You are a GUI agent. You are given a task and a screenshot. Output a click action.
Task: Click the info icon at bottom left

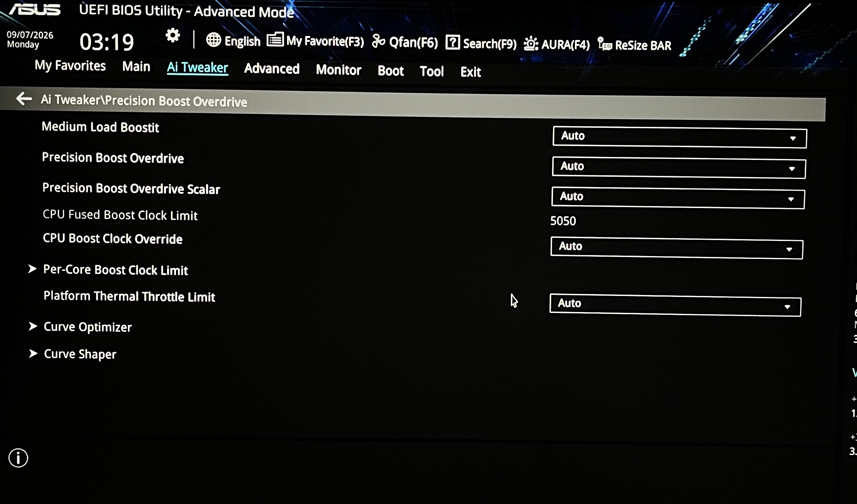(x=18, y=458)
